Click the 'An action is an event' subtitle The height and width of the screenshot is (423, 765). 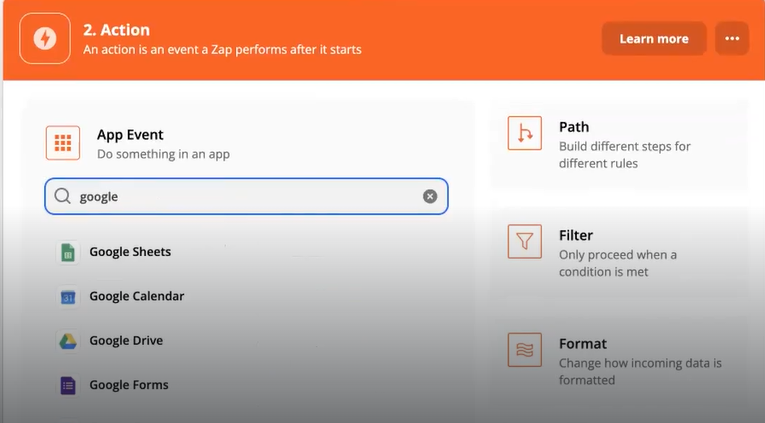point(222,50)
